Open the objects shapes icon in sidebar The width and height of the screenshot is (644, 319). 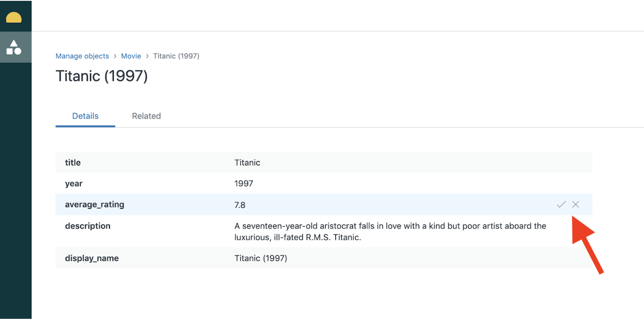[x=14, y=47]
